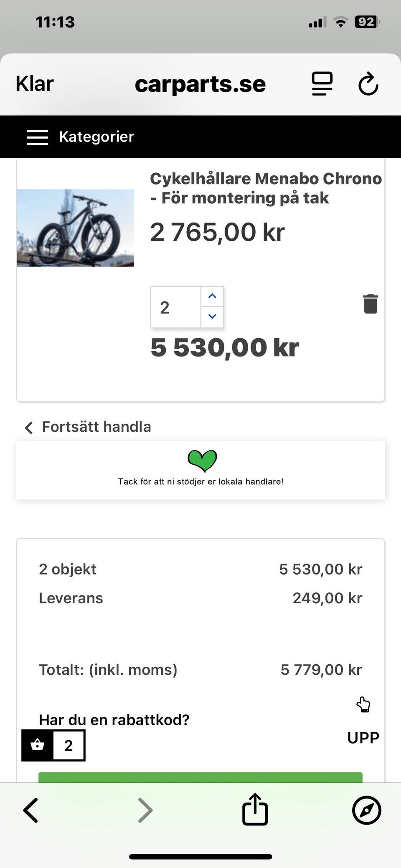Image resolution: width=401 pixels, height=868 pixels.
Task: Open in Safari via compass icon
Action: [x=366, y=810]
